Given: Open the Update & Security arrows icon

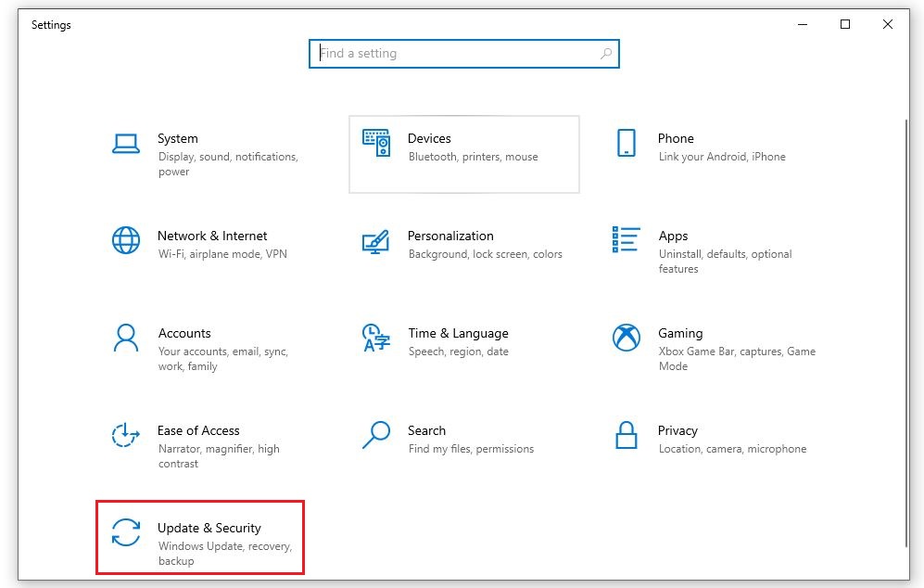Looking at the screenshot, I should coord(125,532).
